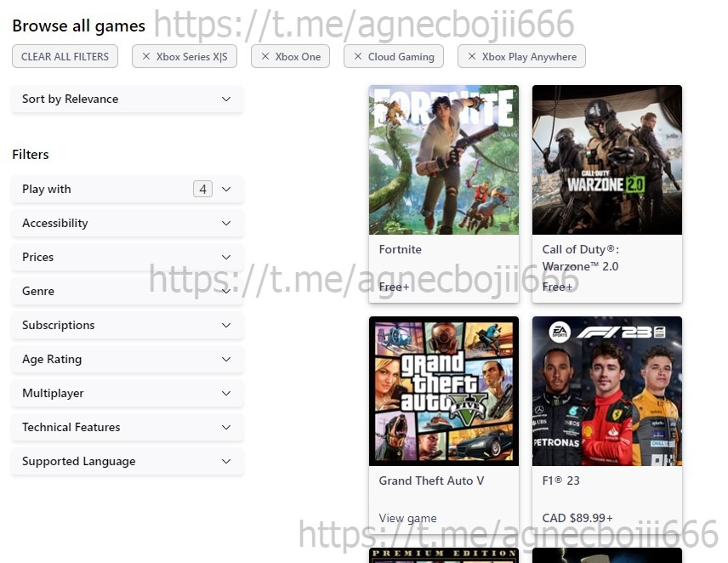
Task: Remove the Xbox One filter chip
Action: [x=290, y=57]
